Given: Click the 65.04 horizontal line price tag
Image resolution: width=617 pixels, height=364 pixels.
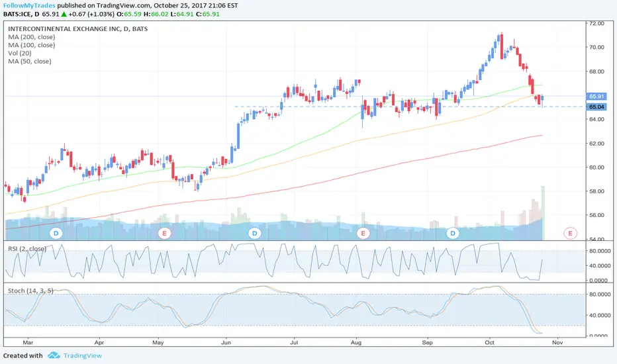Looking at the screenshot, I should (x=596, y=107).
